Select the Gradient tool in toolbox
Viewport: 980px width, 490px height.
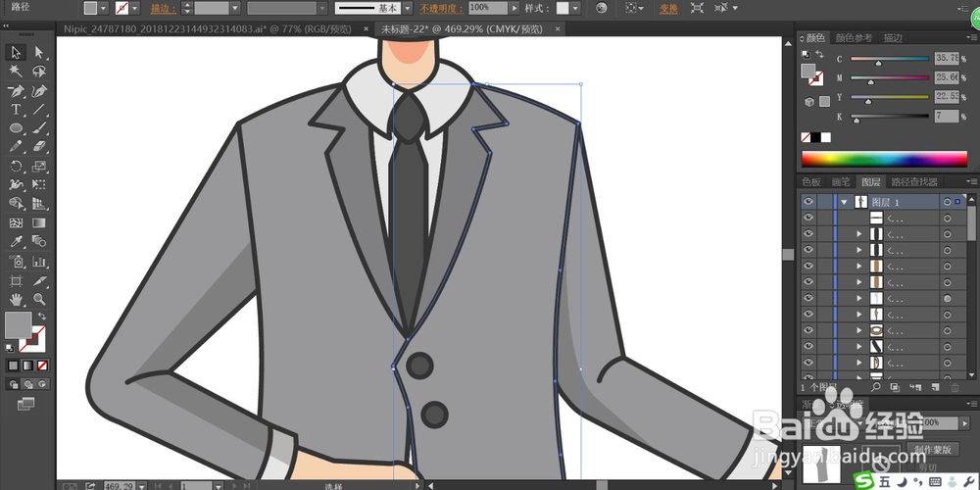click(39, 223)
